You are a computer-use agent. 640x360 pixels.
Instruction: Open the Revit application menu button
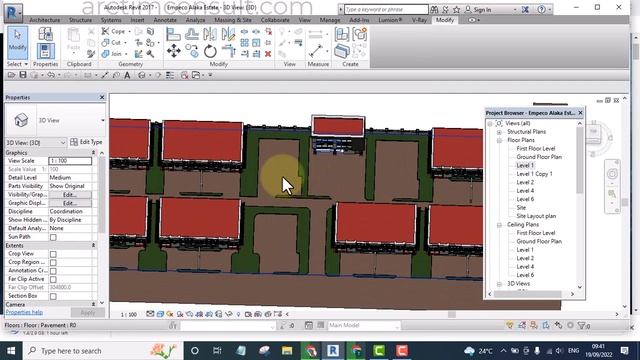point(13,13)
